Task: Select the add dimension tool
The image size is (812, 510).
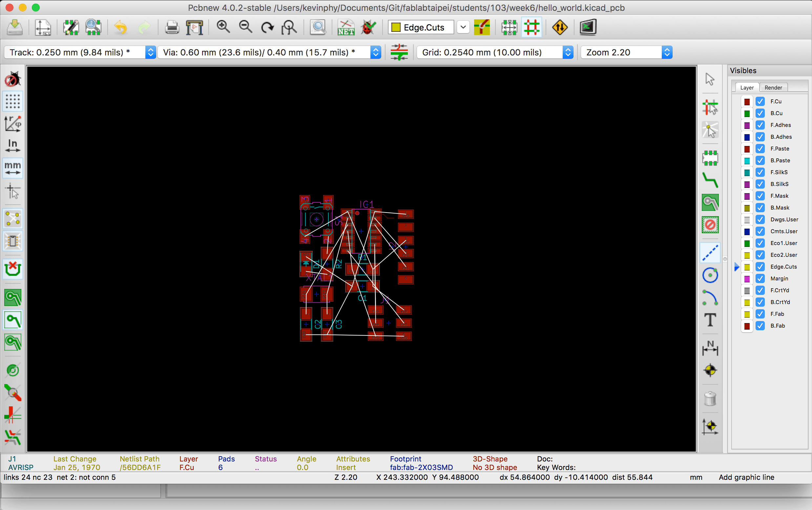Action: point(710,348)
